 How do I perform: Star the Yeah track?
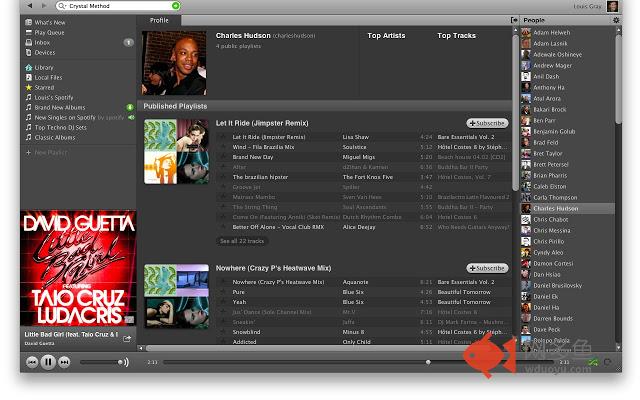tap(223, 302)
